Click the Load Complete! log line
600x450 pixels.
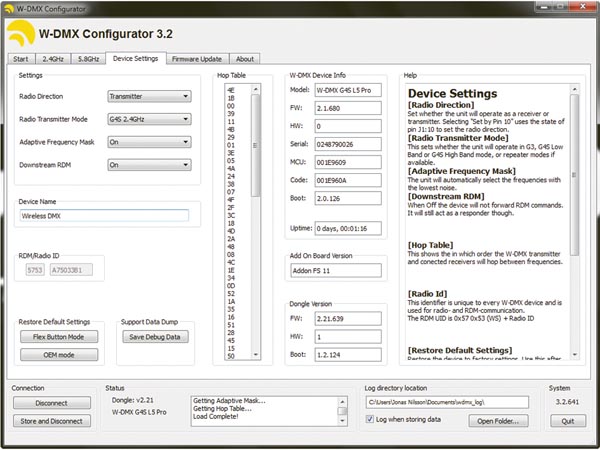click(215, 416)
